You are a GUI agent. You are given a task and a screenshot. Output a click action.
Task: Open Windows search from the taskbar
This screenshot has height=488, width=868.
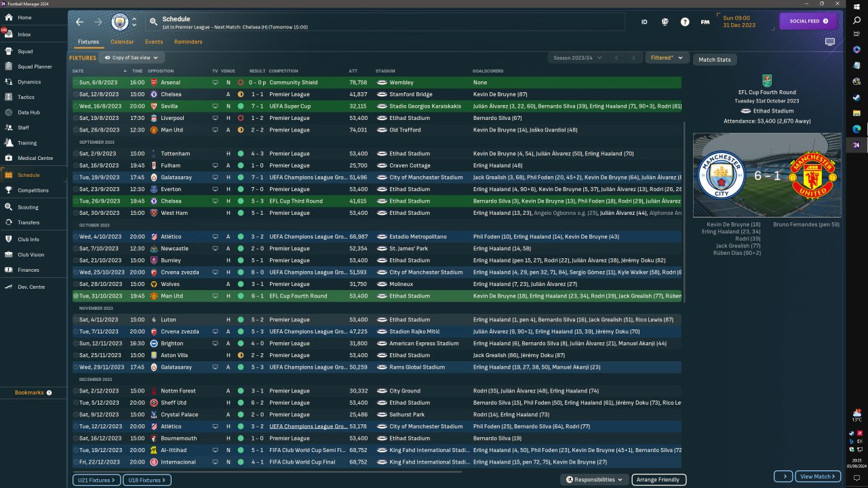click(x=856, y=21)
